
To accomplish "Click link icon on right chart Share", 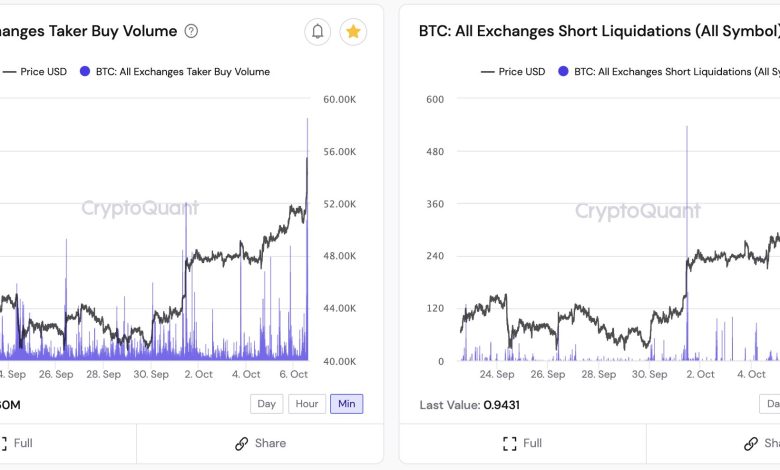I will pyautogui.click(x=752, y=443).
